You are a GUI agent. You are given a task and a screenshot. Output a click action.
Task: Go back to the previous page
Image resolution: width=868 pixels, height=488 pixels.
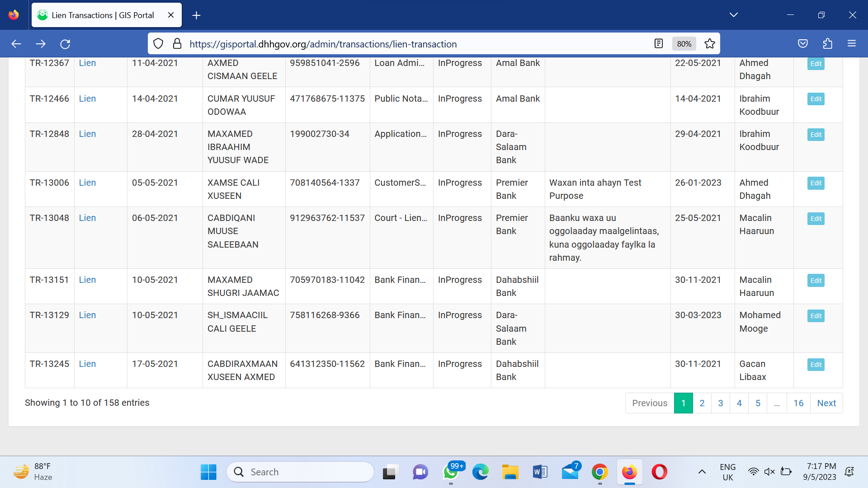point(16,44)
